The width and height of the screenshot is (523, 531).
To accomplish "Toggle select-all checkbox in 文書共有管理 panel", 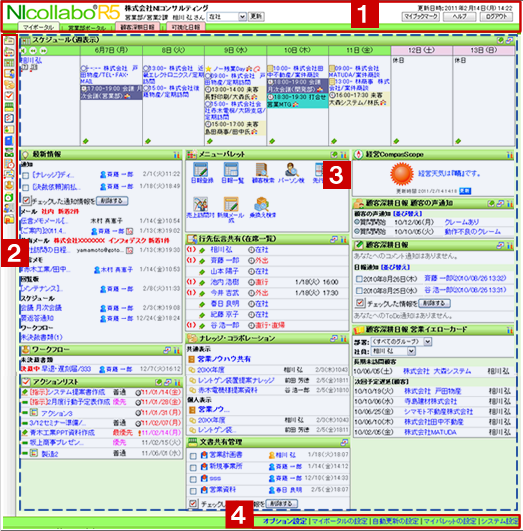I will tap(193, 503).
